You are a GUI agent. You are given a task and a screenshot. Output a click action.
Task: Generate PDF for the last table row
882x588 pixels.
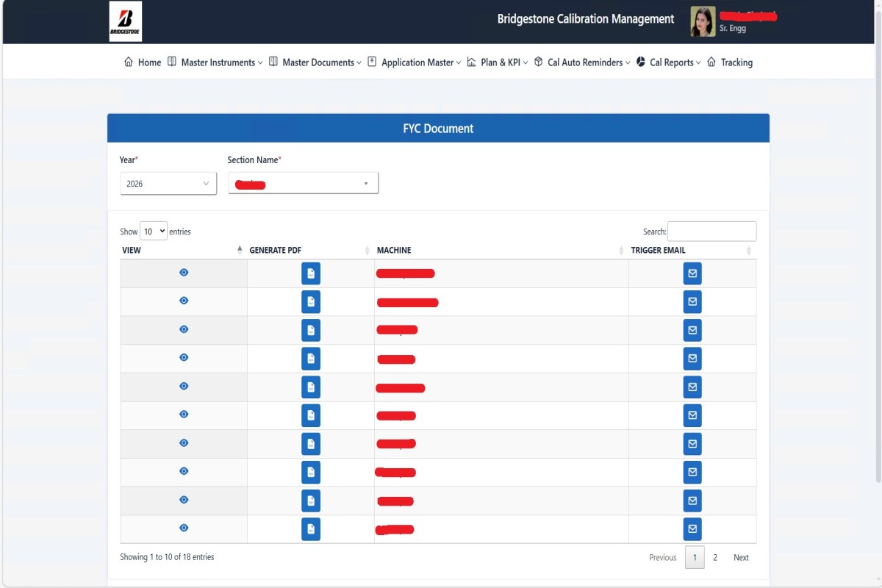[311, 529]
